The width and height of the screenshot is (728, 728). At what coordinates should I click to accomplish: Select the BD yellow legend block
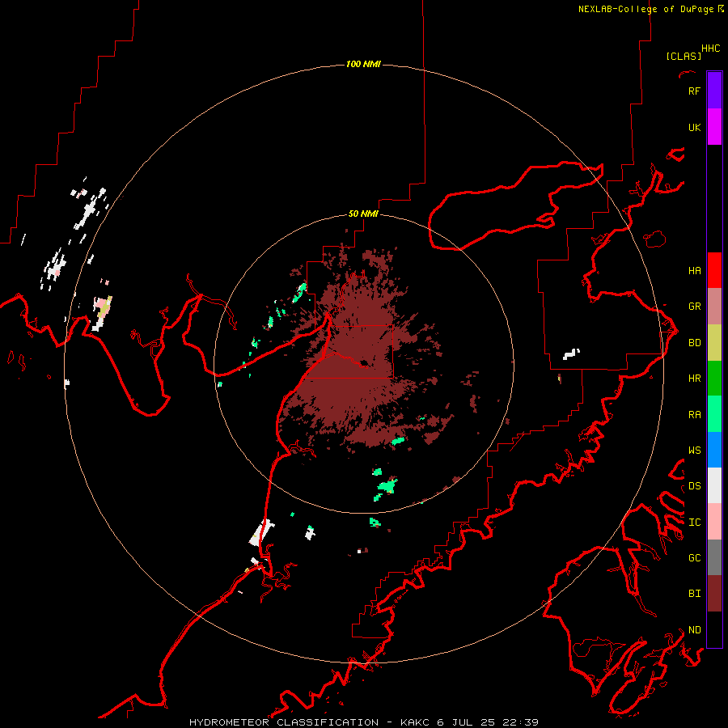click(714, 343)
